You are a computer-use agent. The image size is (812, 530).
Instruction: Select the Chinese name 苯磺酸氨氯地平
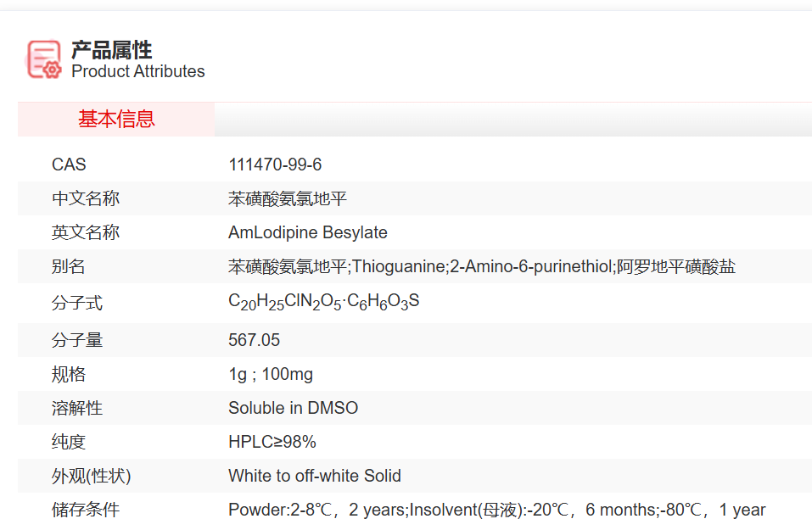pos(288,199)
